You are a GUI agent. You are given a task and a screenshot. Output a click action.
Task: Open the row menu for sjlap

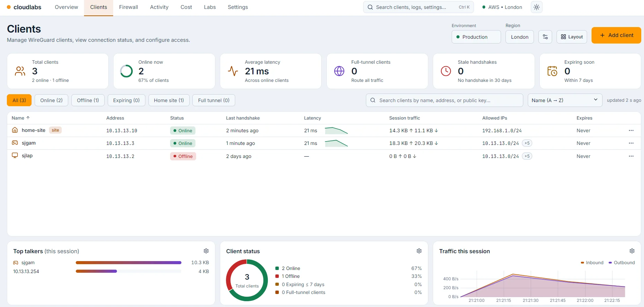point(631,156)
